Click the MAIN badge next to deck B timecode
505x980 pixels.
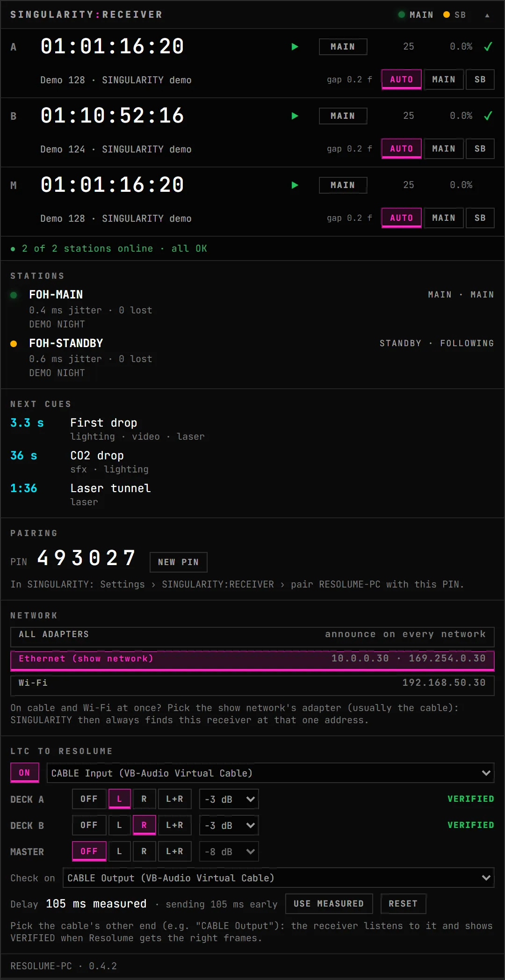[343, 116]
